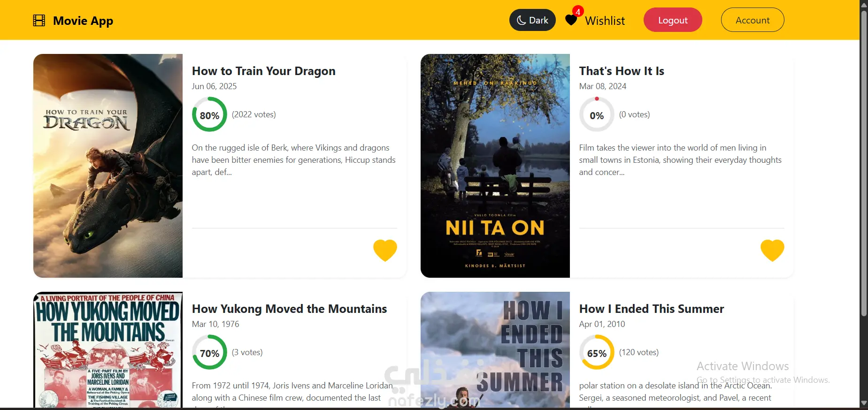Open the Wishlist text link
Image resolution: width=868 pixels, height=410 pixels.
pyautogui.click(x=605, y=21)
